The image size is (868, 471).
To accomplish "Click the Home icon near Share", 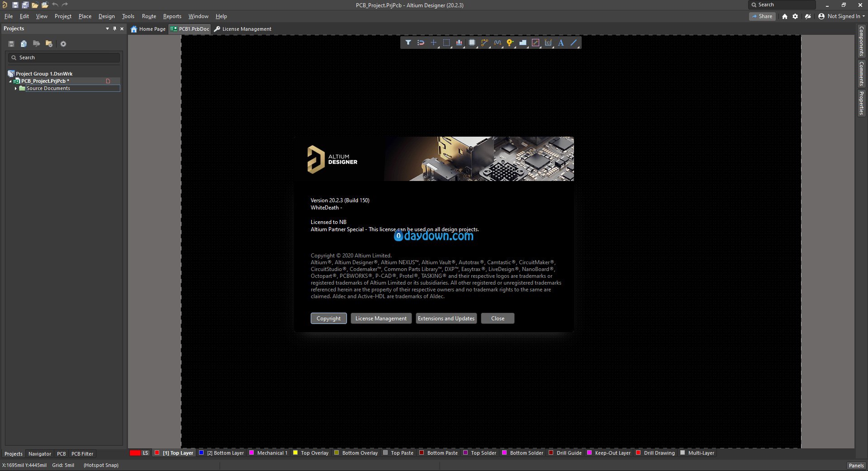I will 785,16.
